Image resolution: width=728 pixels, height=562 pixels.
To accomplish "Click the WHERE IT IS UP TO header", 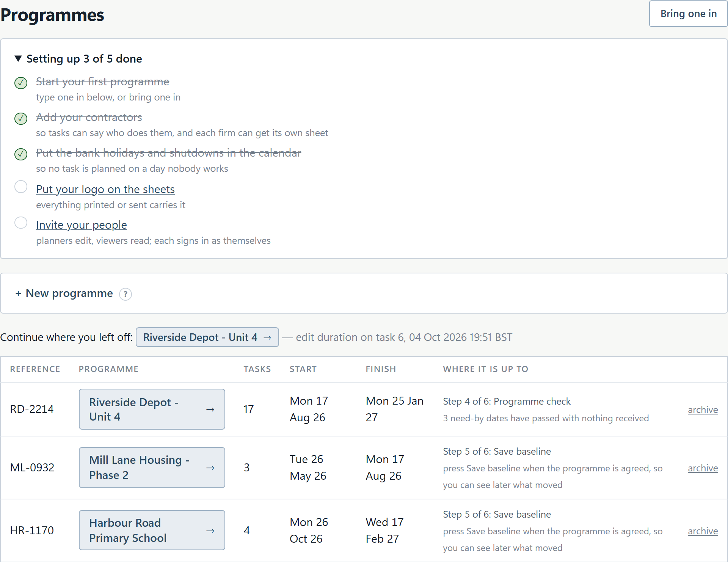I will (x=486, y=369).
